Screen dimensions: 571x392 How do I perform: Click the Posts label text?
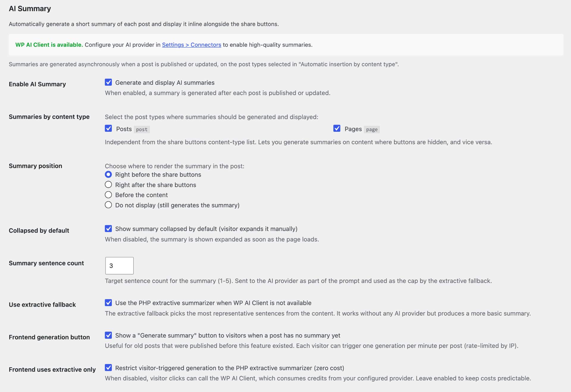point(124,129)
